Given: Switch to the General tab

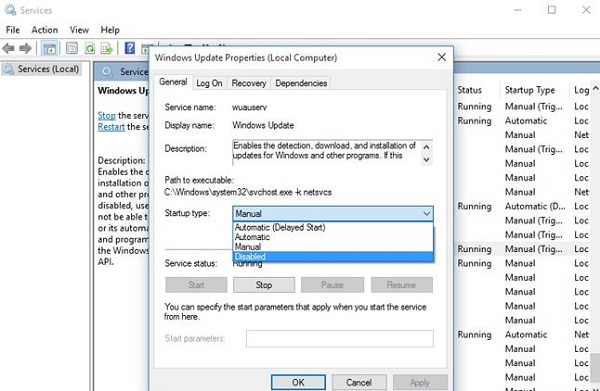Looking at the screenshot, I should (x=173, y=82).
